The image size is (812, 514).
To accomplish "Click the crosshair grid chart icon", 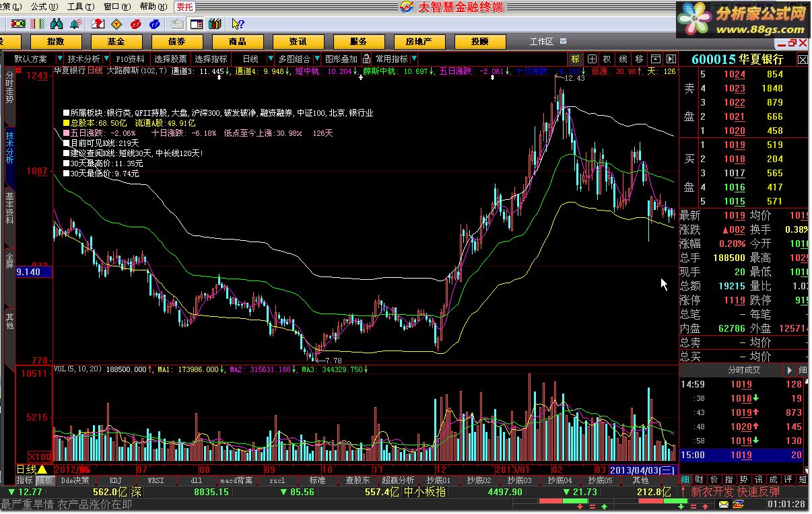I will tap(592, 59).
